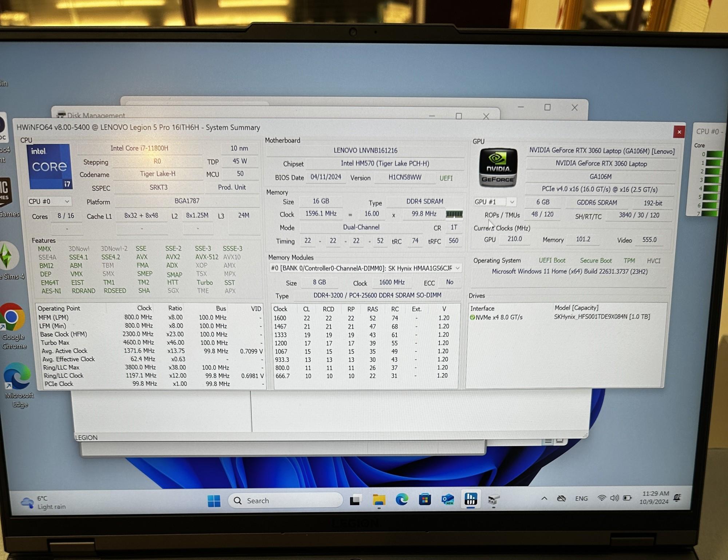Click the Core 4 usage bar in CPU #0 panel
This screenshot has width=728, height=560.
point(713,189)
